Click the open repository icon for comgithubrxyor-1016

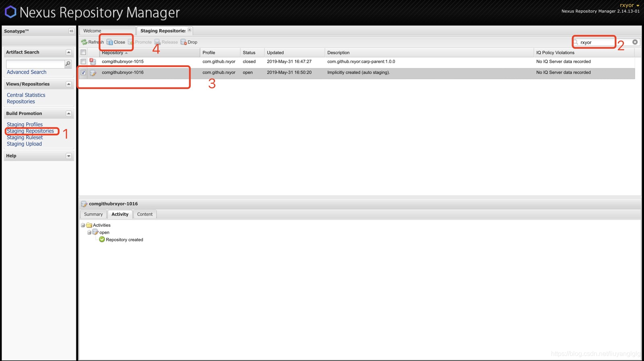coord(93,73)
